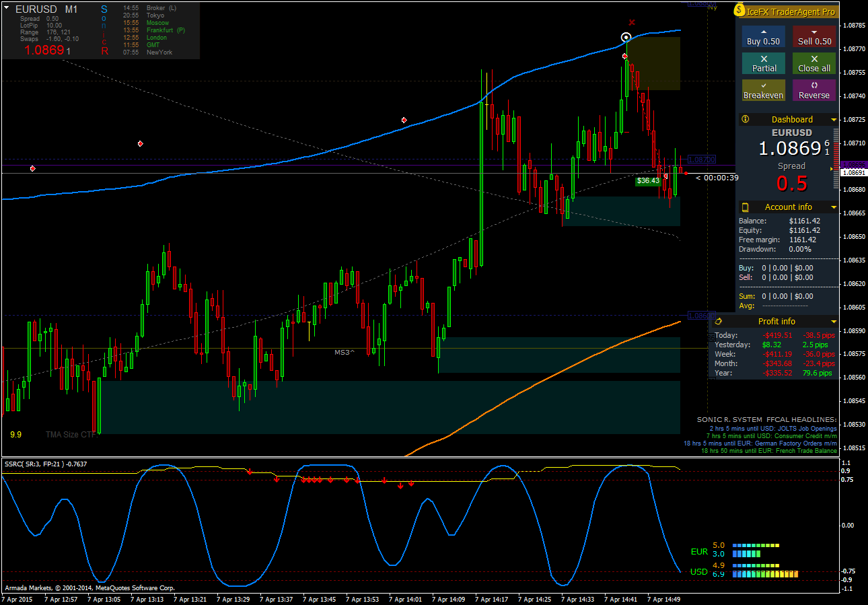Click the Dashboard info icon
Viewport: 868px width, 605px height.
coord(745,119)
